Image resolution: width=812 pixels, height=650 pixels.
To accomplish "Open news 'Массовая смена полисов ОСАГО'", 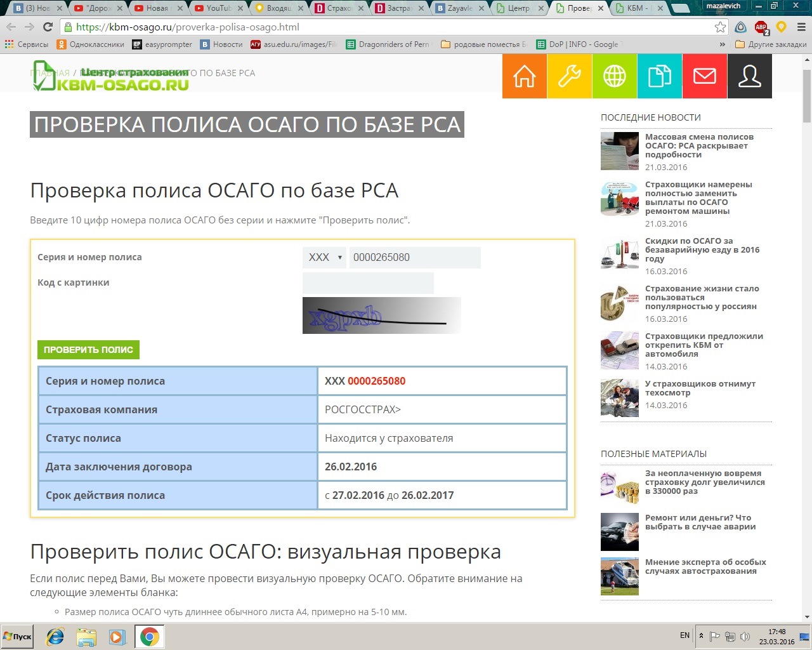I will pos(699,145).
